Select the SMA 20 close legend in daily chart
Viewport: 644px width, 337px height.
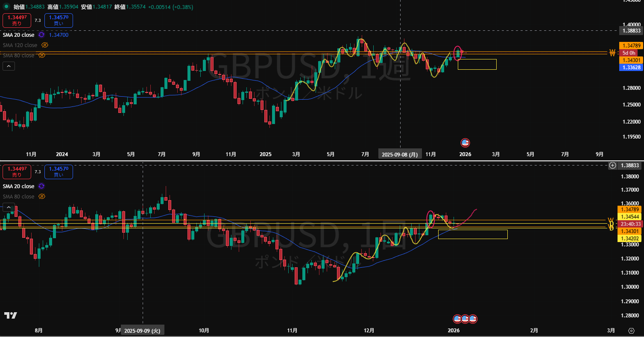tap(18, 186)
